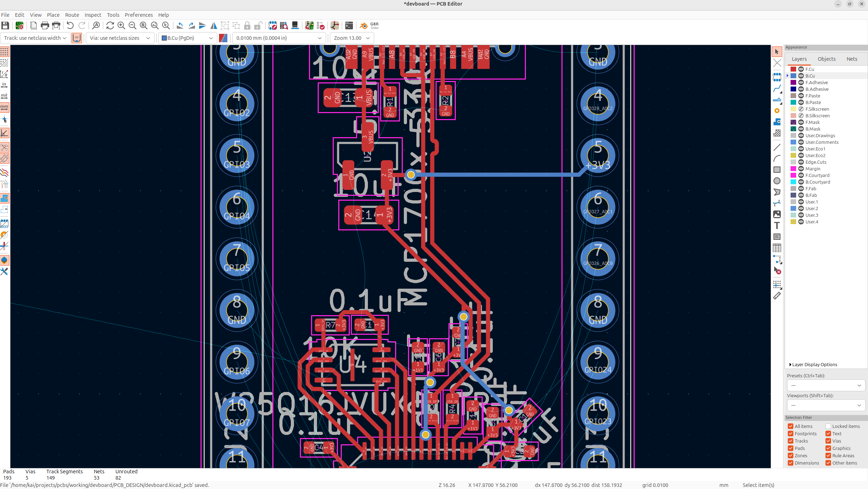Open the B.Cu layer selector dropdown
This screenshot has height=489, width=868.
click(187, 38)
